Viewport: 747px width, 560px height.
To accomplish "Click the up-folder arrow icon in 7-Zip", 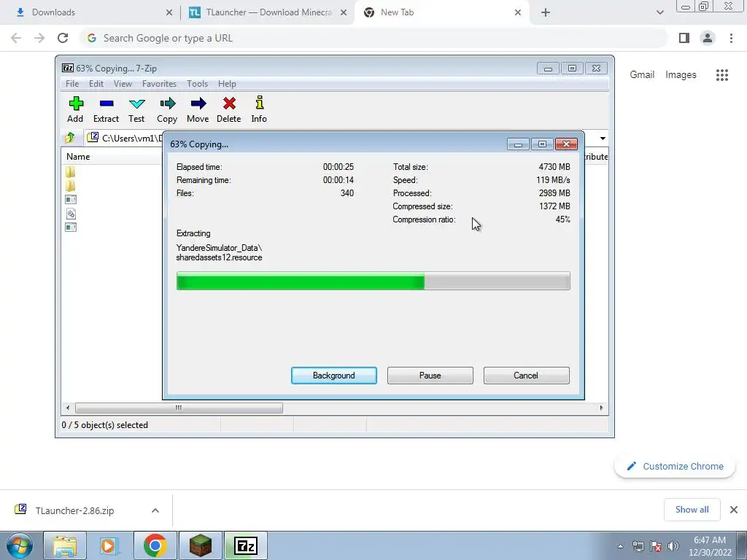I will [70, 138].
